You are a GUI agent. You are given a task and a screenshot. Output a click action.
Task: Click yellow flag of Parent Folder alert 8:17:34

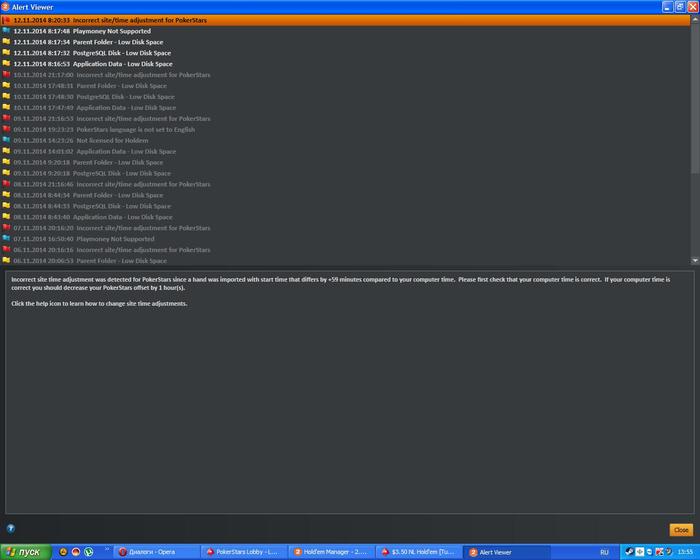point(6,42)
